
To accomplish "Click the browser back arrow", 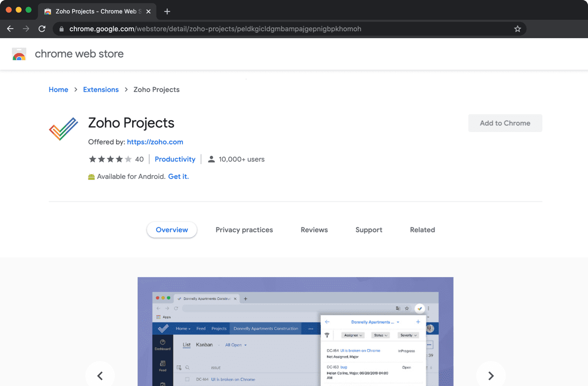I will pyautogui.click(x=10, y=29).
